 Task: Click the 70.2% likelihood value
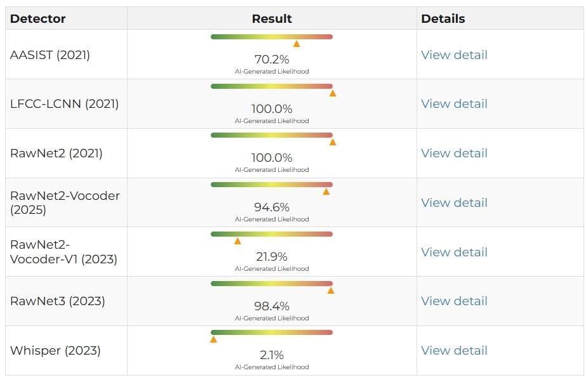[272, 59]
